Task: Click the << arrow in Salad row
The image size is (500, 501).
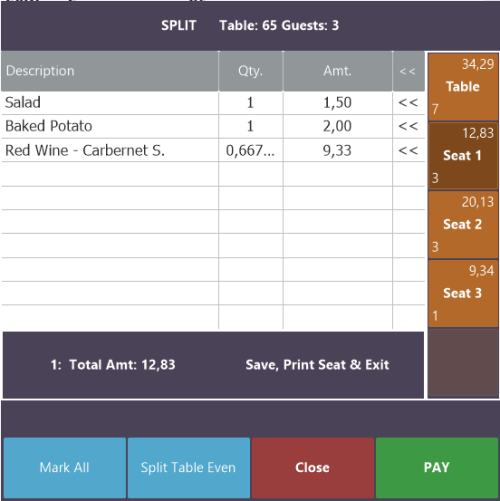Action: [408, 102]
